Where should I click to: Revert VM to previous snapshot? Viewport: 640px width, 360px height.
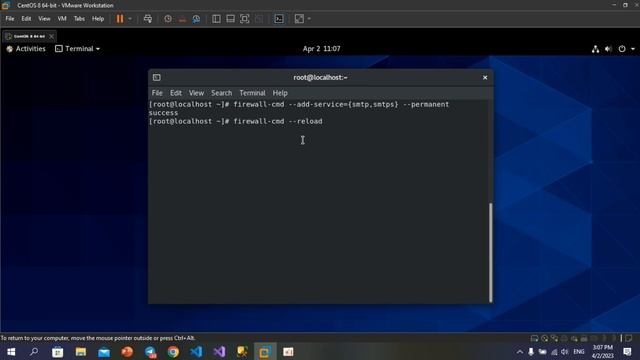click(182, 19)
